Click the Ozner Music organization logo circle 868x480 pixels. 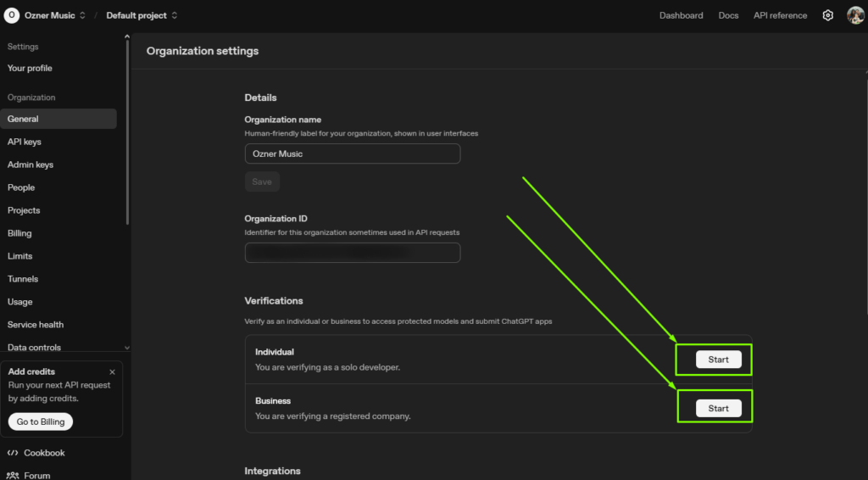(12, 15)
